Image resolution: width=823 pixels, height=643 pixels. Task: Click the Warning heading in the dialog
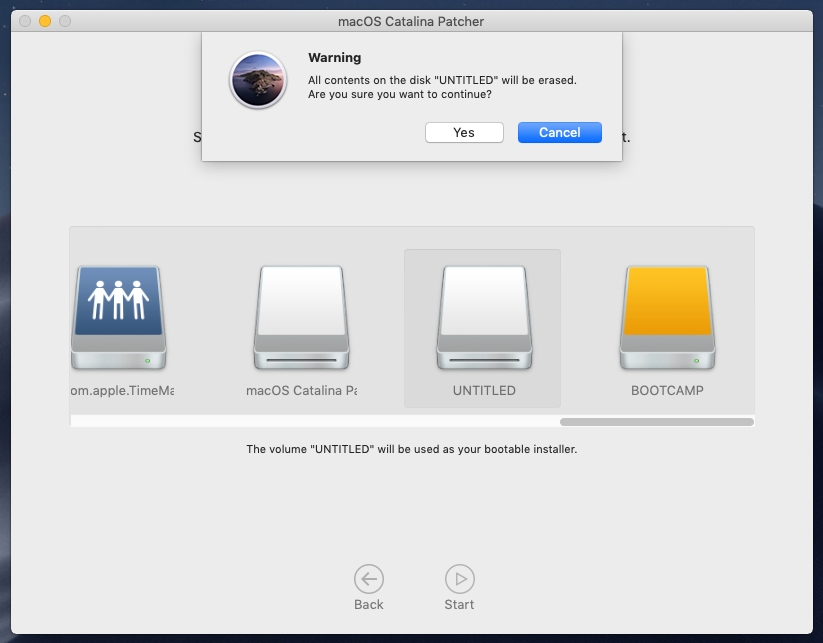(334, 58)
